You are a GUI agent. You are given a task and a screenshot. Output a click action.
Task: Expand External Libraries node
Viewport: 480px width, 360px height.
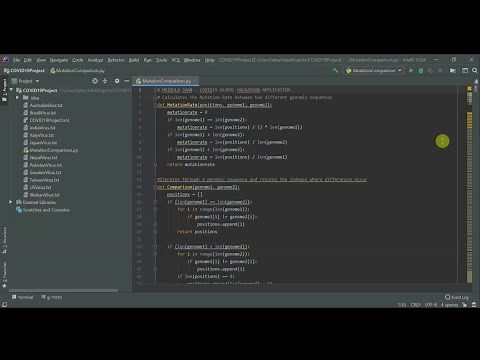click(11, 202)
